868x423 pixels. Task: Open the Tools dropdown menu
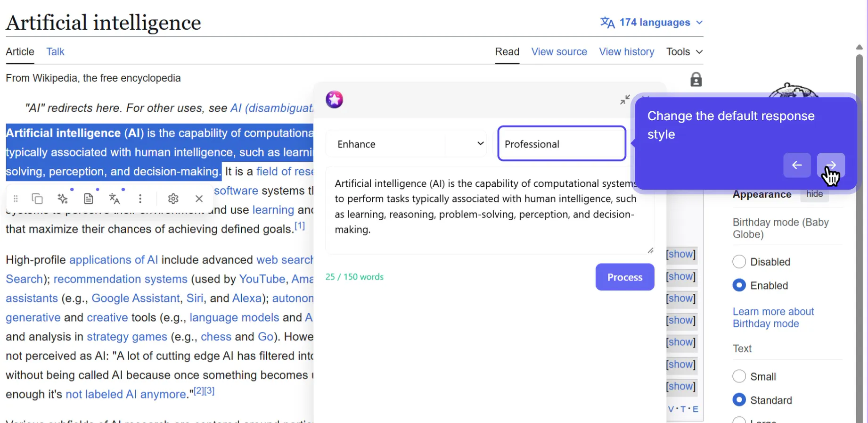pos(684,51)
